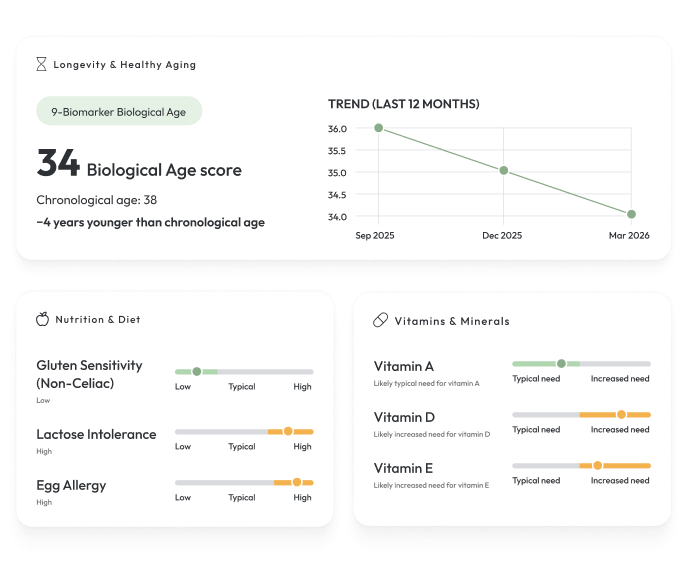The height and width of the screenshot is (564, 686).
Task: Click the 36.0 axis label
Action: point(337,129)
